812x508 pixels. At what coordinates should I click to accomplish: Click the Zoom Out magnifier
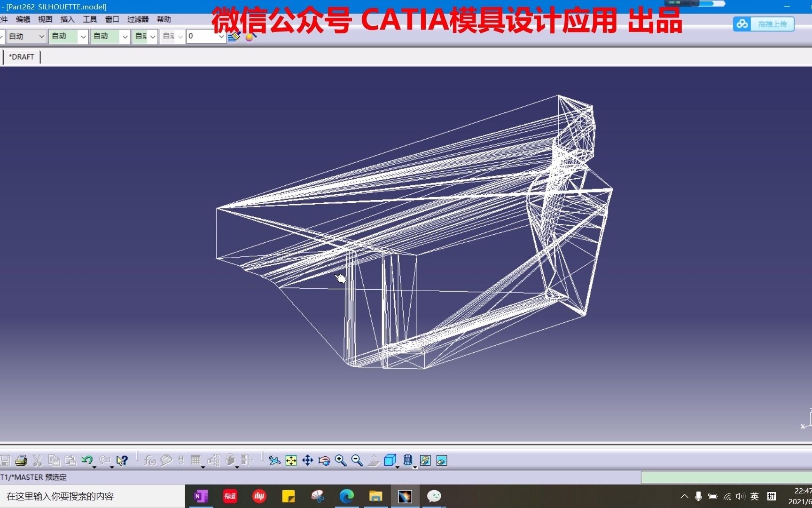coord(357,460)
